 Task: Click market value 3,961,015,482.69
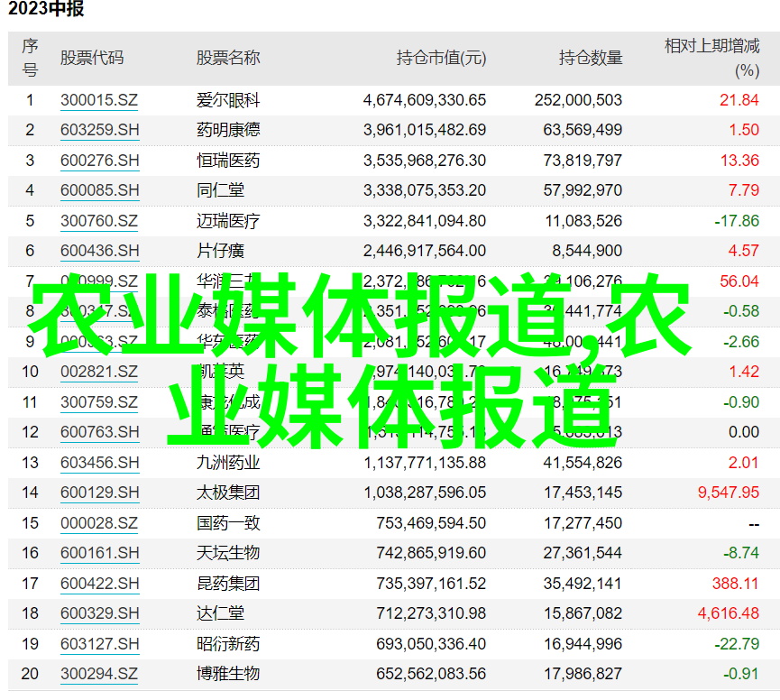425,130
